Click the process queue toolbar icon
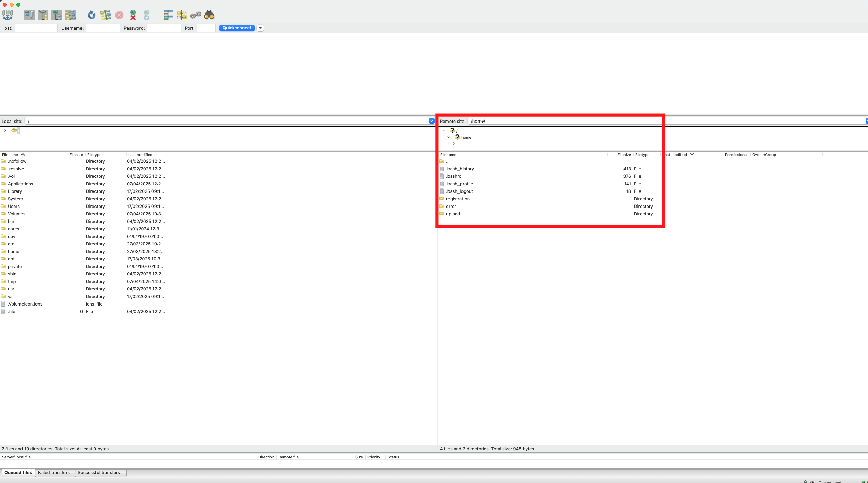Screen dimensions: 868x483 point(105,15)
